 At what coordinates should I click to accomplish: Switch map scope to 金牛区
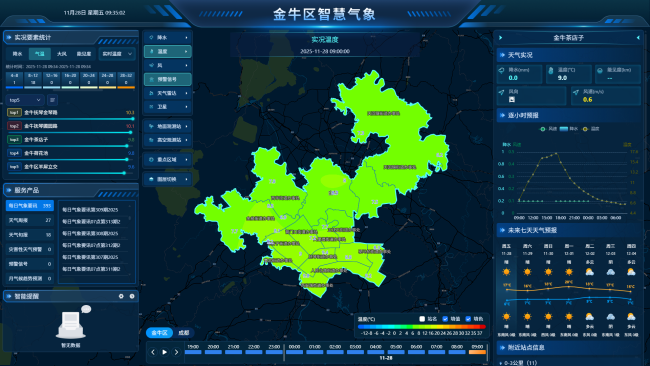coord(159,333)
